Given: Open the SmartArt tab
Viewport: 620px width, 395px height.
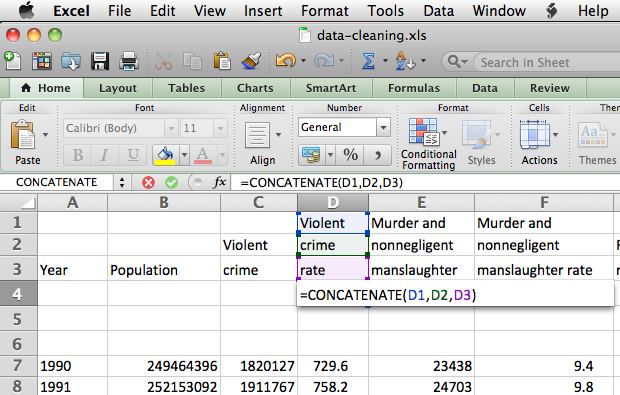Looking at the screenshot, I should 331,88.
